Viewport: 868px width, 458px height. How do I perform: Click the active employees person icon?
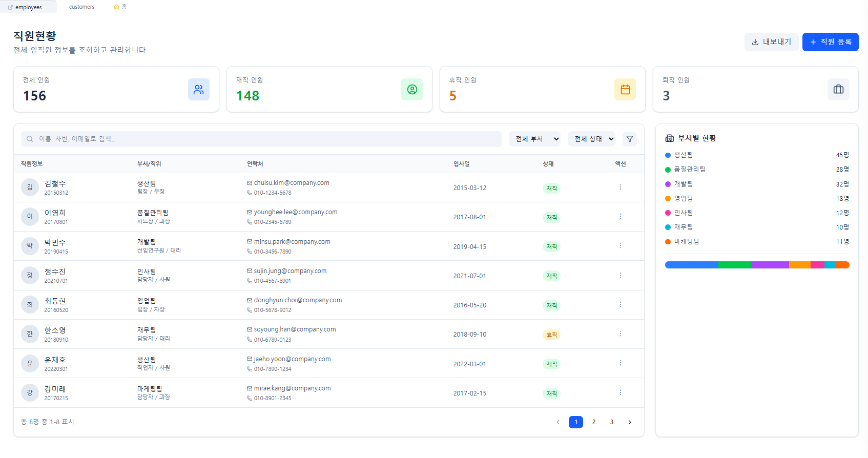pyautogui.click(x=411, y=90)
